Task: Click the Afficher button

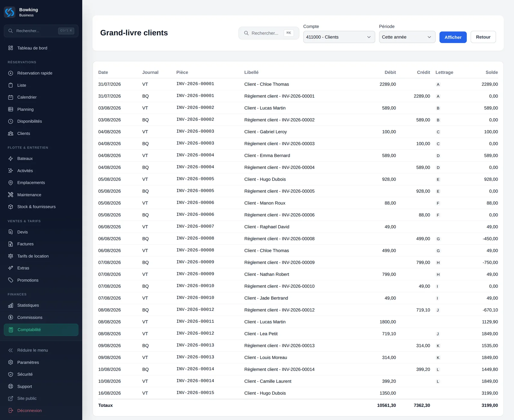Action: coord(453,37)
